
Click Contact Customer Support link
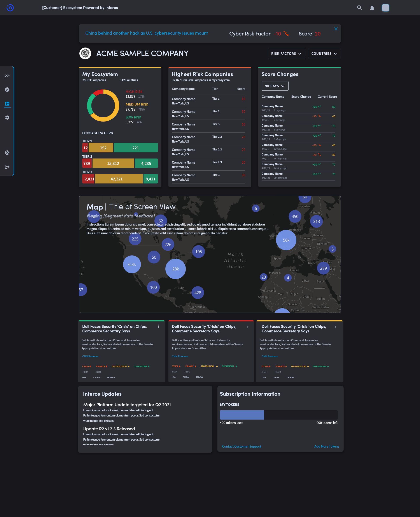pyautogui.click(x=241, y=446)
